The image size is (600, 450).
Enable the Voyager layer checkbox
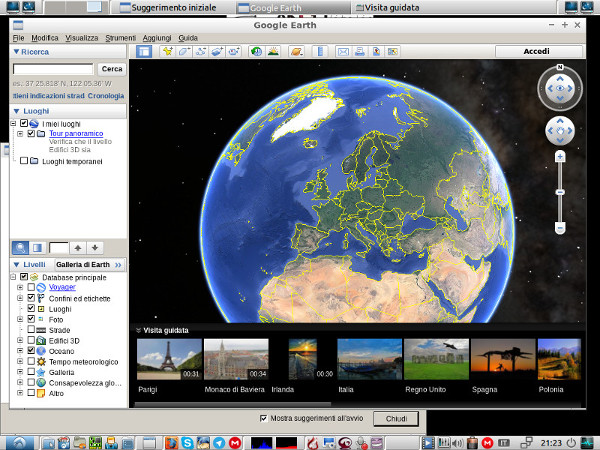click(x=31, y=287)
